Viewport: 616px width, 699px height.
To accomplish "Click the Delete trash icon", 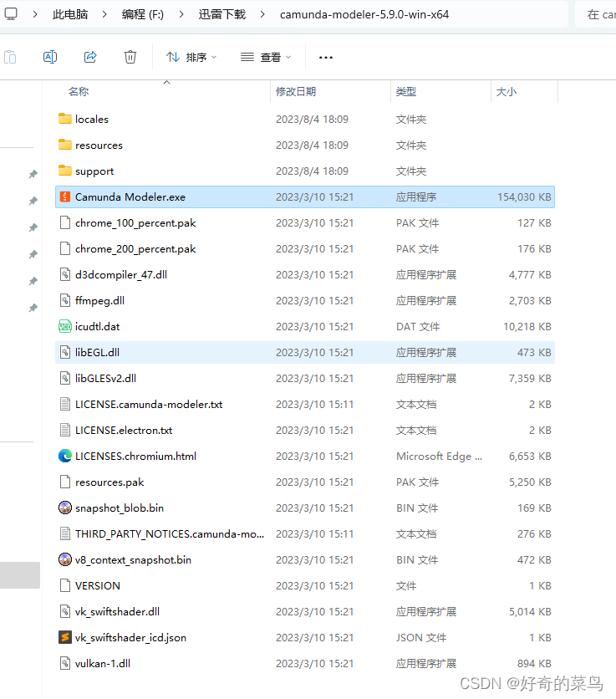I will click(x=130, y=57).
